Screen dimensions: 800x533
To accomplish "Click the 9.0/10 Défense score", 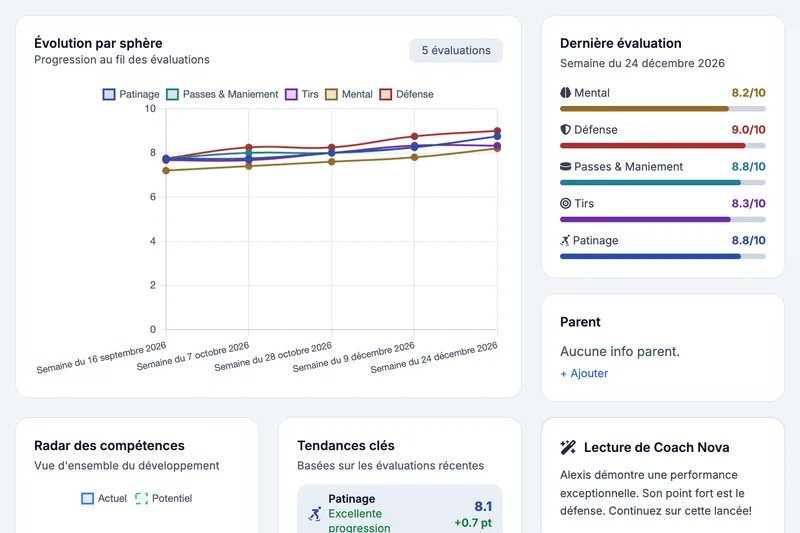I will coord(748,130).
